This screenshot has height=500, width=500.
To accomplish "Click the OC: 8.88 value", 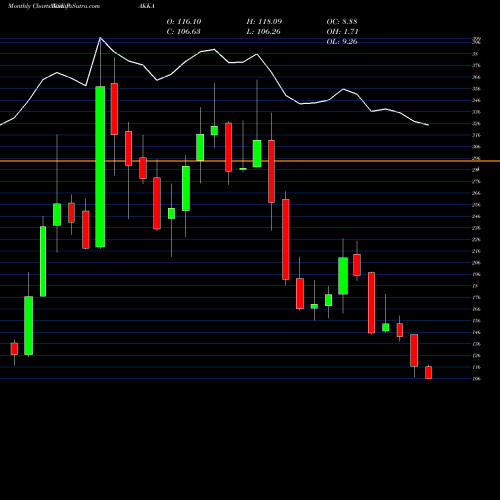I will 342,22.
